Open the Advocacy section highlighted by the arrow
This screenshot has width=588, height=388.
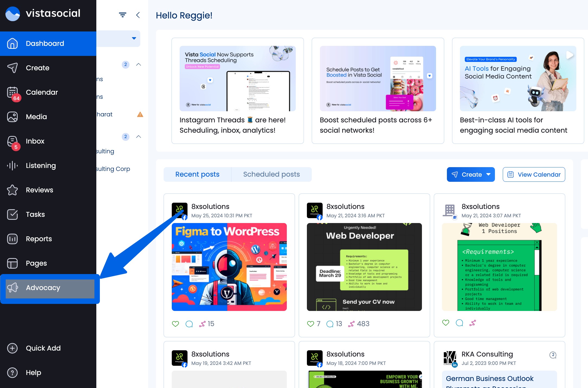tap(43, 288)
